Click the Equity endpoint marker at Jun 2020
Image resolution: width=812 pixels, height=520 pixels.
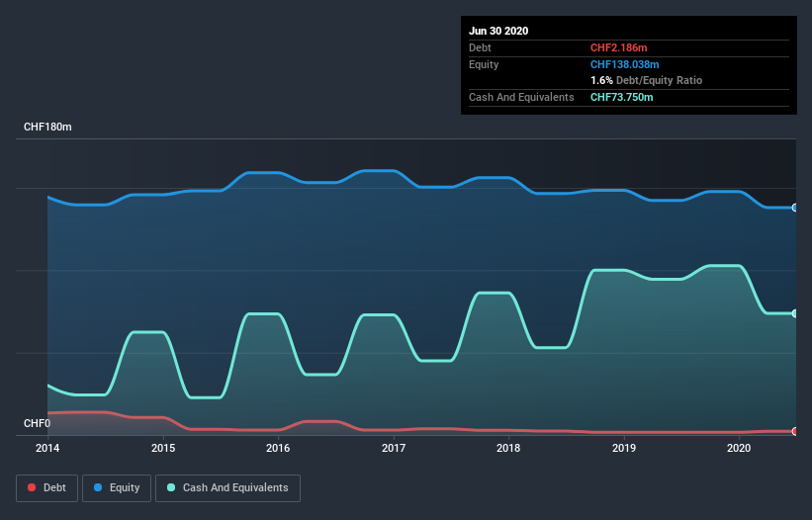(x=795, y=208)
